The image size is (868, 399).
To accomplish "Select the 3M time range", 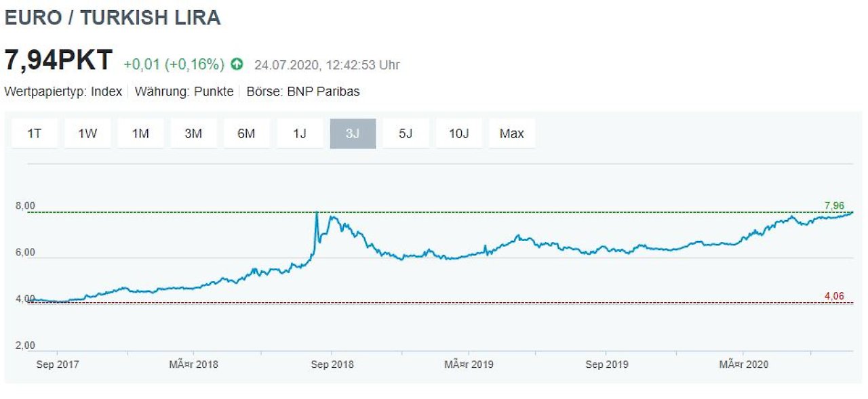I will coord(193,133).
